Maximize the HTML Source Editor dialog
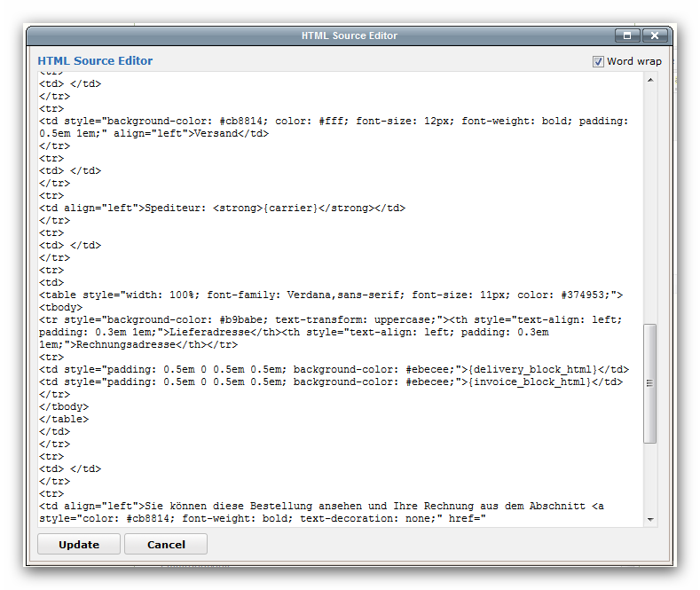The width and height of the screenshot is (700, 590). coord(627,35)
